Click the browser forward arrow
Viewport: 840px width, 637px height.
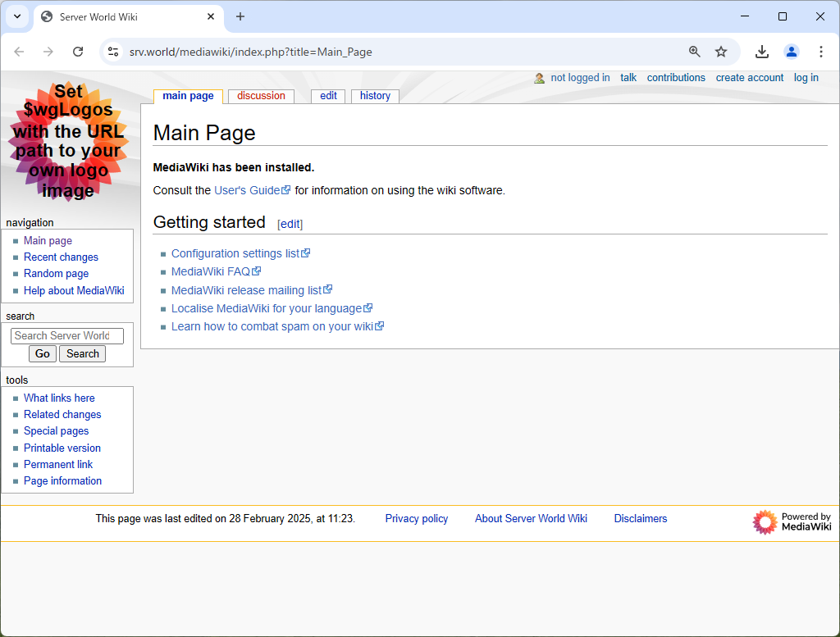pyautogui.click(x=48, y=52)
